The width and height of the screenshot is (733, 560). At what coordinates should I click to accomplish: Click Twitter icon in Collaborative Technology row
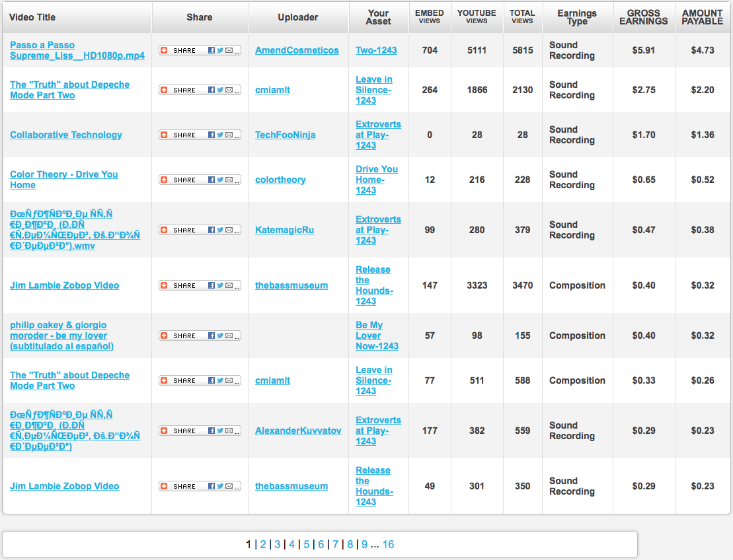[220, 135]
